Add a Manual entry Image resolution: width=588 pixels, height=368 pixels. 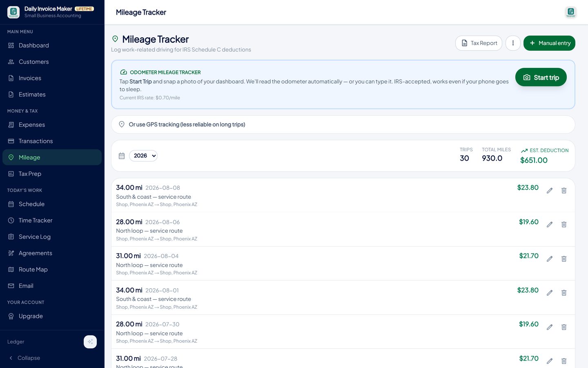pyautogui.click(x=549, y=43)
